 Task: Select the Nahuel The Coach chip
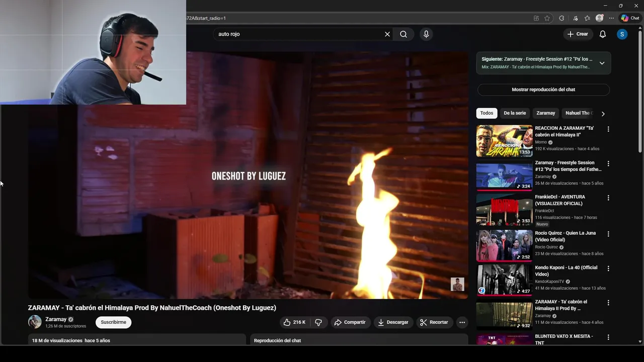[x=579, y=113]
